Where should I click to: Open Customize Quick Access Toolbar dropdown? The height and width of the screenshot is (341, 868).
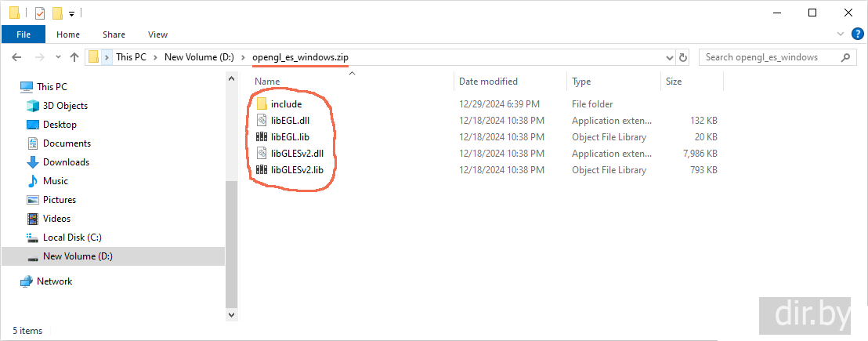click(71, 13)
